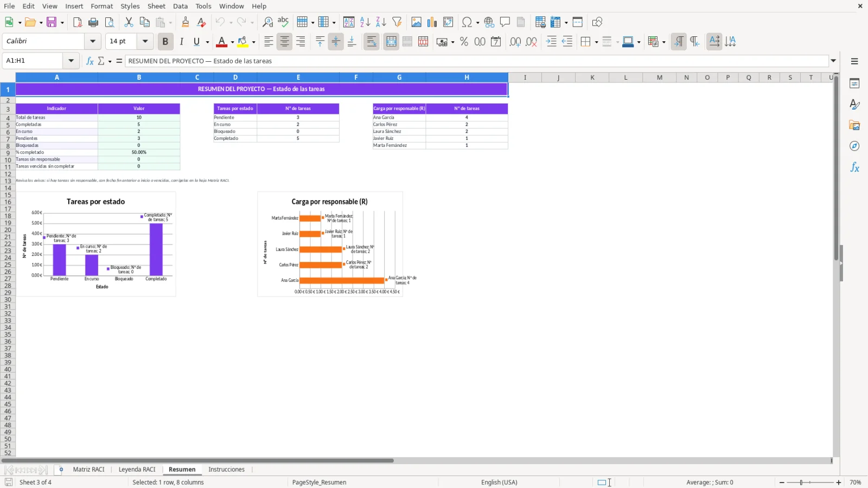Switch to Instrucciones sheet tab
This screenshot has width=868, height=488.
226,470
